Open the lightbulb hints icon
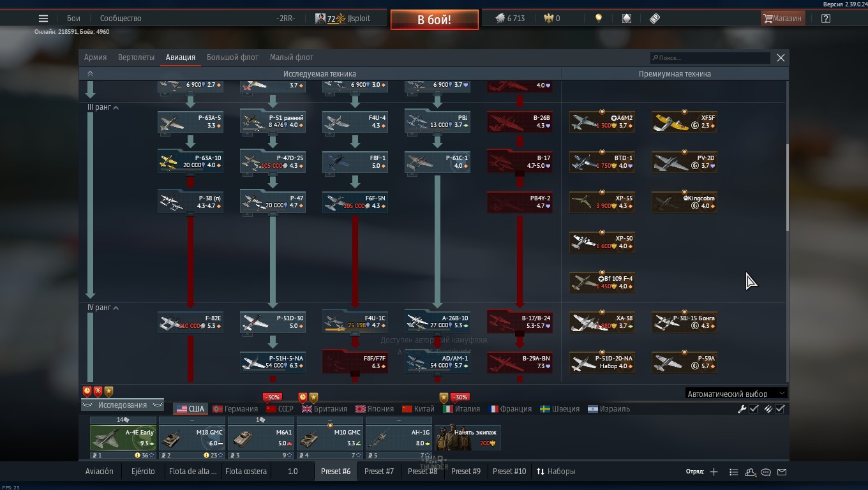Viewport: 868px width, 490px height. pyautogui.click(x=599, y=19)
